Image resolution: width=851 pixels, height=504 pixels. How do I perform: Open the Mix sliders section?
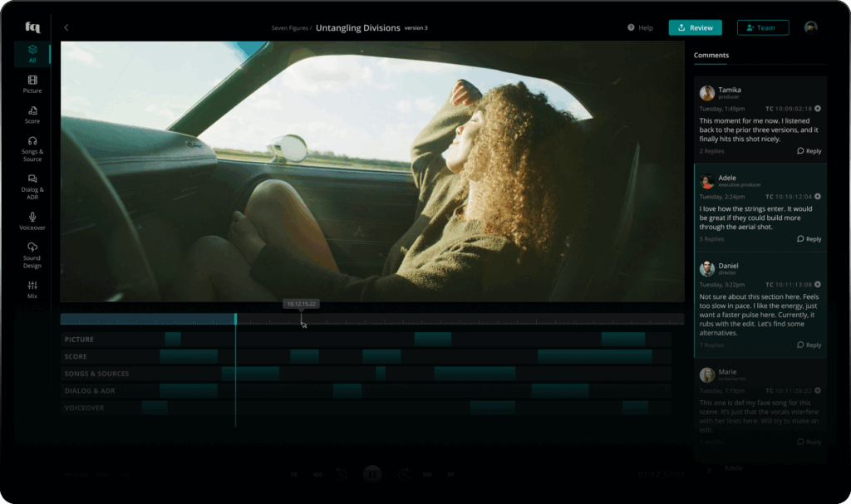pos(32,286)
